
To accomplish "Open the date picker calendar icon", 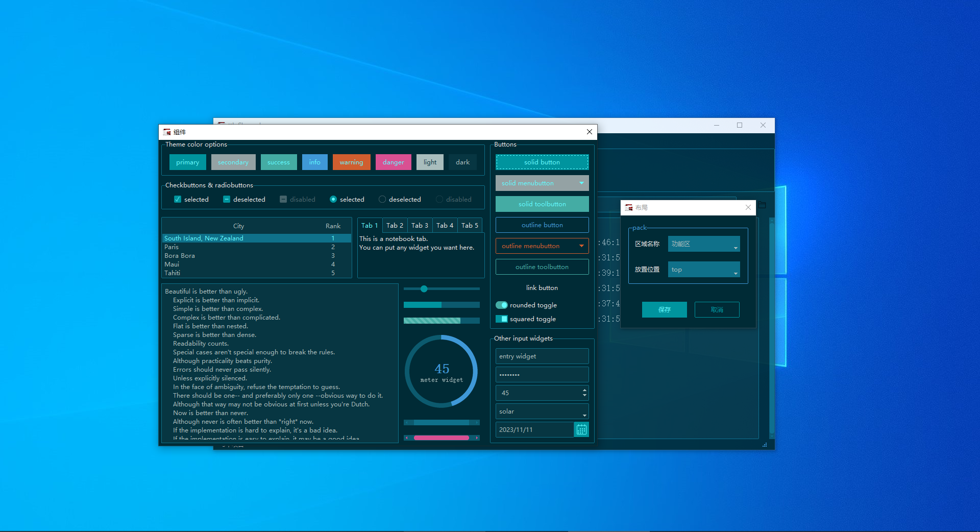I will coord(581,430).
